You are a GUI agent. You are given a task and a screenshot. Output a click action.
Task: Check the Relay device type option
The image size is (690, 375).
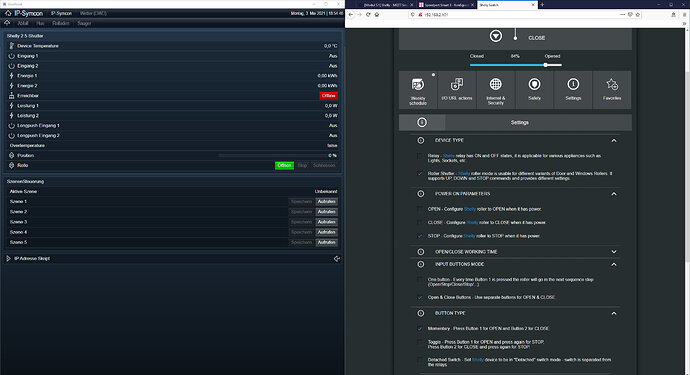point(420,156)
